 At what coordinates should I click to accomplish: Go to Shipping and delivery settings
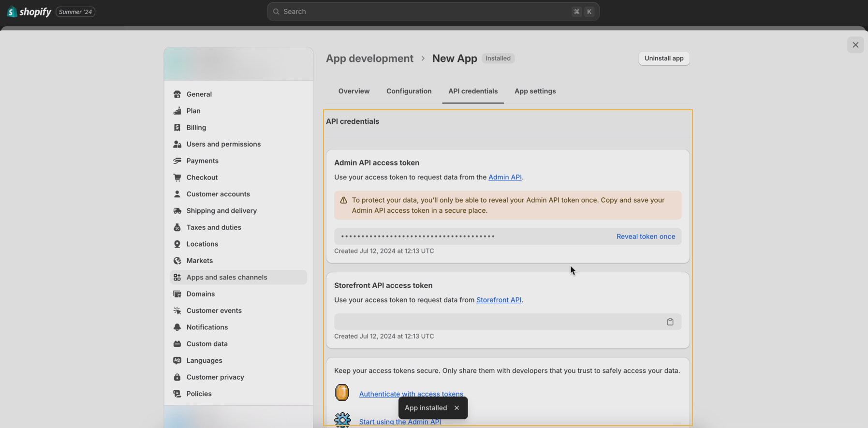point(221,211)
